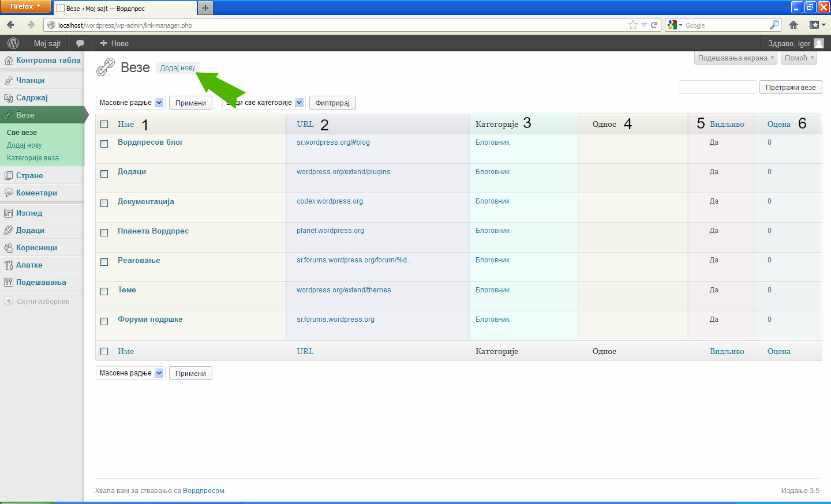Open a new browser tab with plus icon
This screenshot has height=504, width=831.
tap(205, 8)
